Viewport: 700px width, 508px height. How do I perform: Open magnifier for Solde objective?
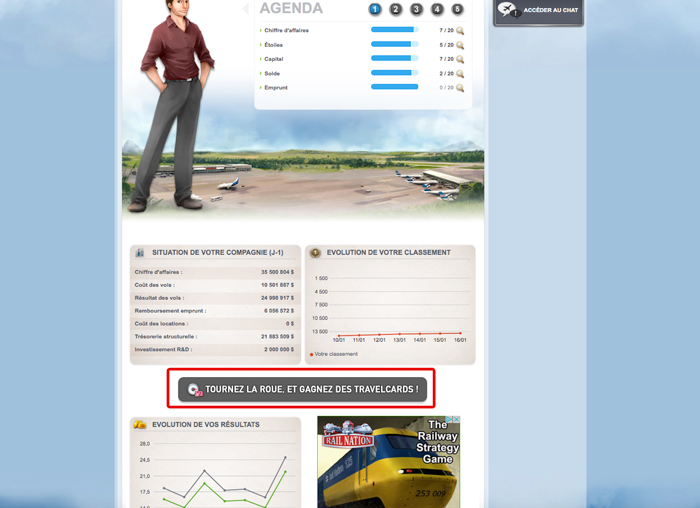(460, 74)
